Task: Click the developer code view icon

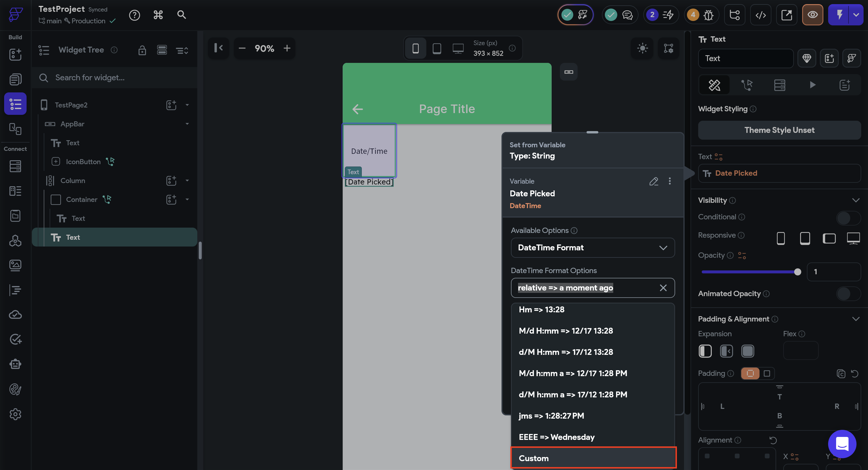Action: [760, 15]
